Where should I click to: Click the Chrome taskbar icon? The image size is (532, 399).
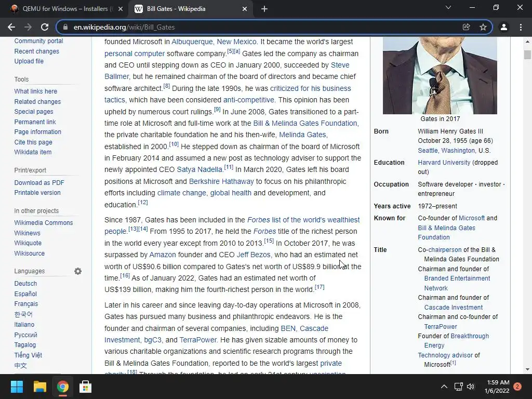(x=63, y=387)
